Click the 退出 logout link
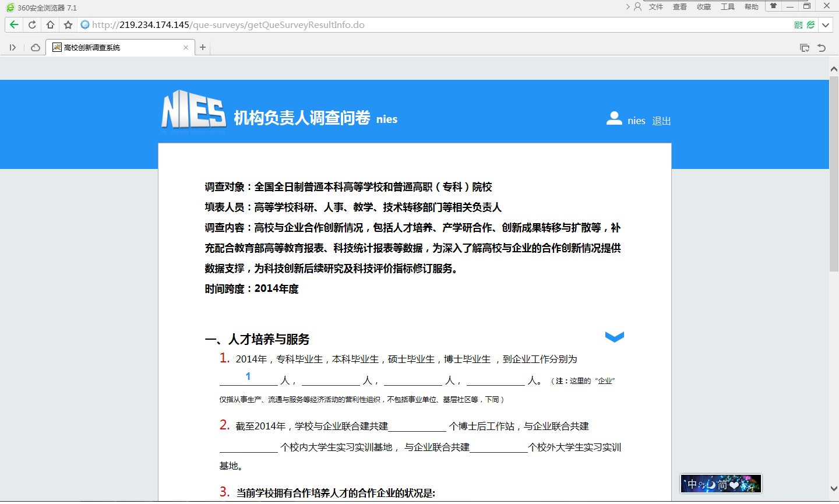Viewport: 839px width, 504px height. tap(661, 121)
